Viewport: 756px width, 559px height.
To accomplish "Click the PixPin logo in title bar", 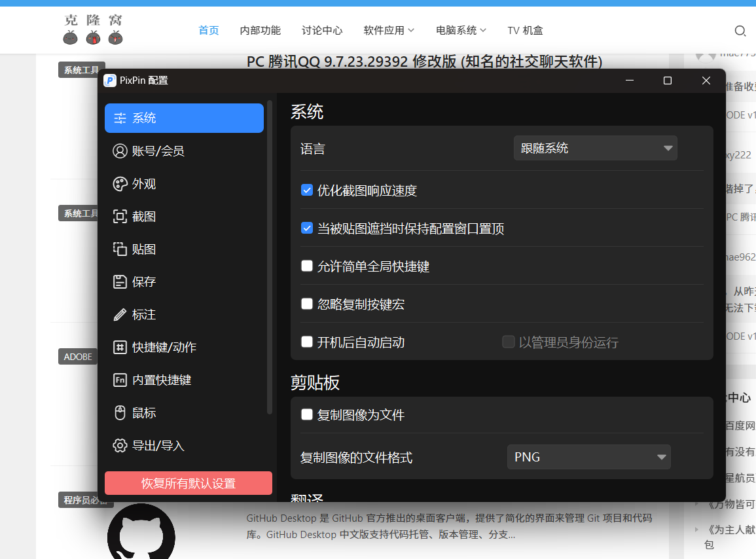I will pyautogui.click(x=110, y=81).
